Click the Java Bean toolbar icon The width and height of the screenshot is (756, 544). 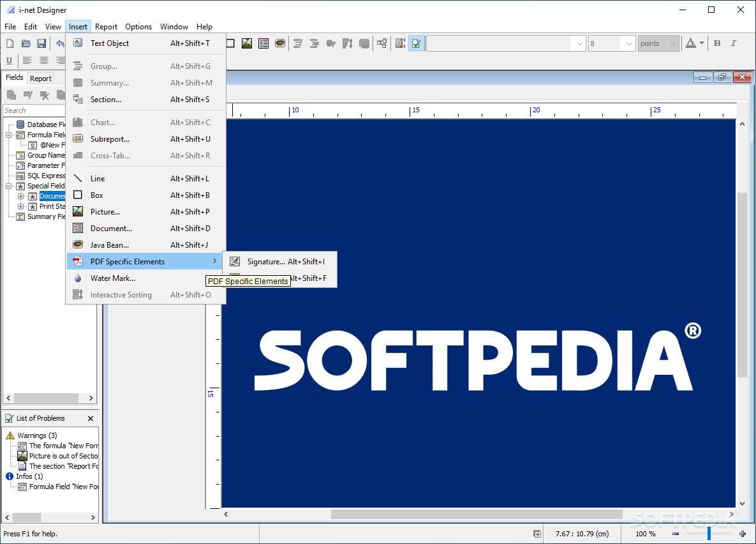tap(279, 43)
